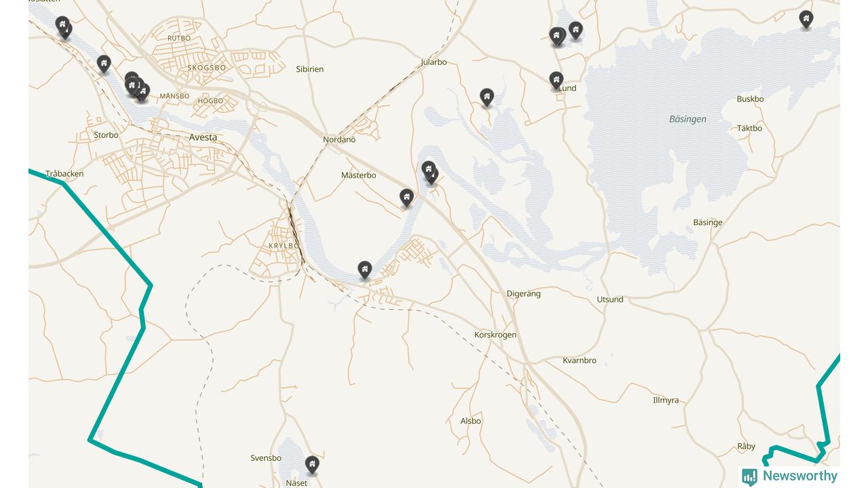Screen dimensions: 868x488
Task: Click the Utsund place label
Action: (x=610, y=300)
